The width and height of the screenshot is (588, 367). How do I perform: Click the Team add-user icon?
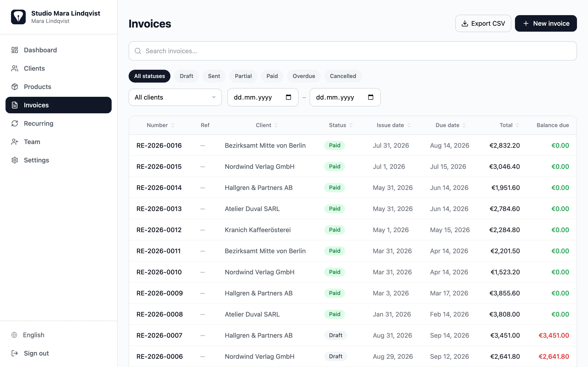pyautogui.click(x=14, y=142)
